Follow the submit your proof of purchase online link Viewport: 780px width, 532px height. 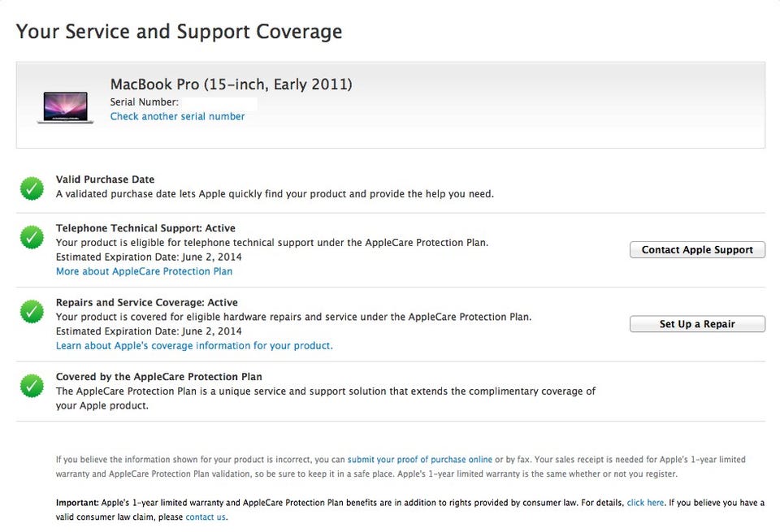419,459
